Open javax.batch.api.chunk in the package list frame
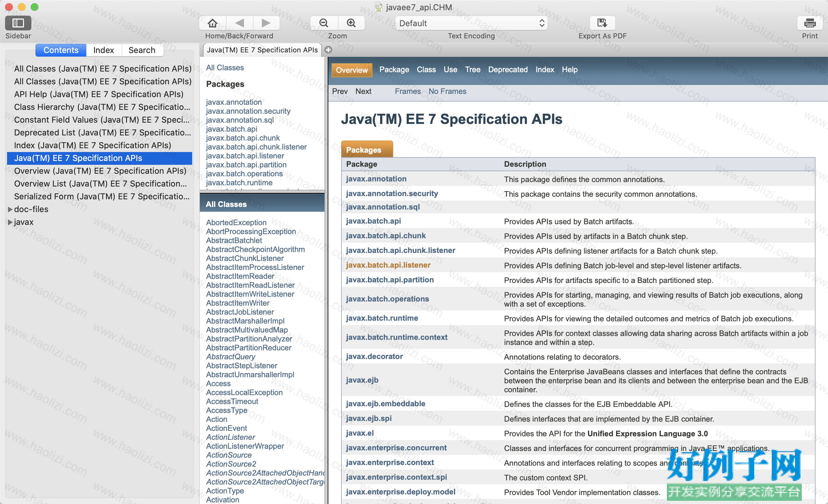Viewport: 828px width, 504px height. coord(243,138)
